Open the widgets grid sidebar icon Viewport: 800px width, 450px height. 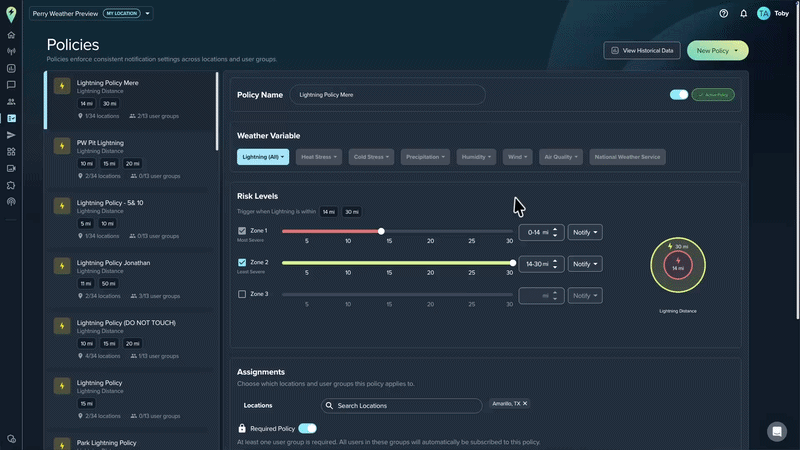[x=11, y=152]
